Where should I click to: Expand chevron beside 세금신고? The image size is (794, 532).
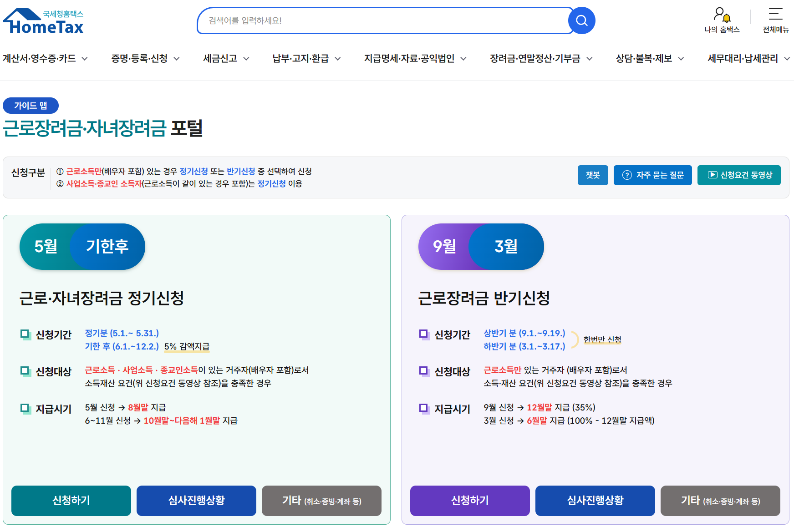pos(246,59)
